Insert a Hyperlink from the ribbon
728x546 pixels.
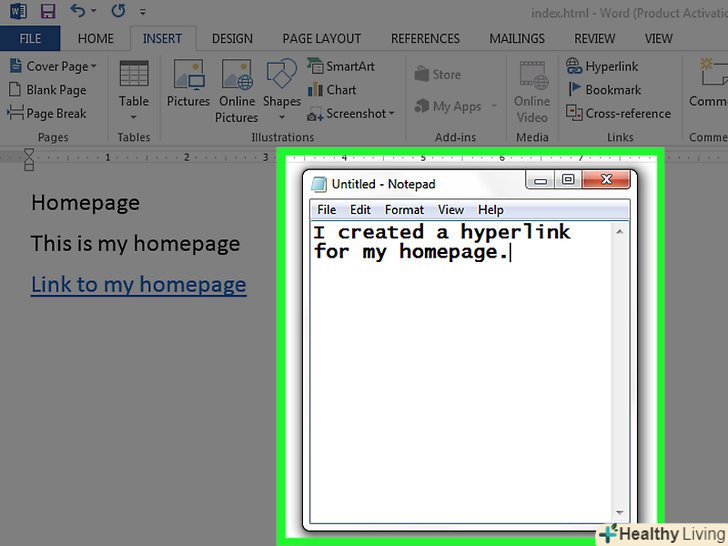pyautogui.click(x=602, y=66)
